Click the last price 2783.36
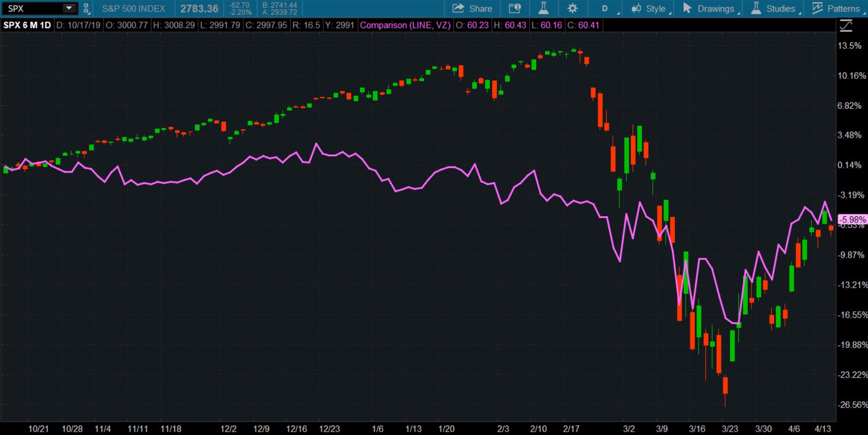Image resolution: width=868 pixels, height=435 pixels. click(199, 8)
